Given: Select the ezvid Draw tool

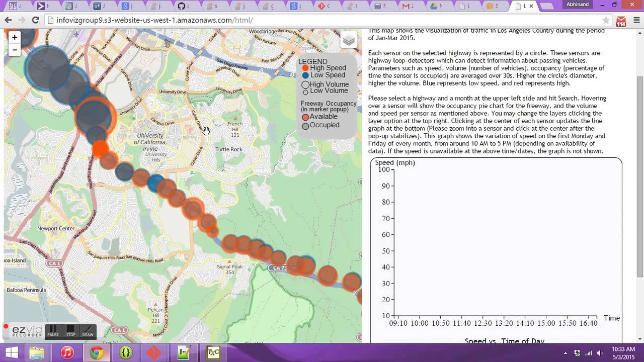Looking at the screenshot, I should [x=88, y=331].
